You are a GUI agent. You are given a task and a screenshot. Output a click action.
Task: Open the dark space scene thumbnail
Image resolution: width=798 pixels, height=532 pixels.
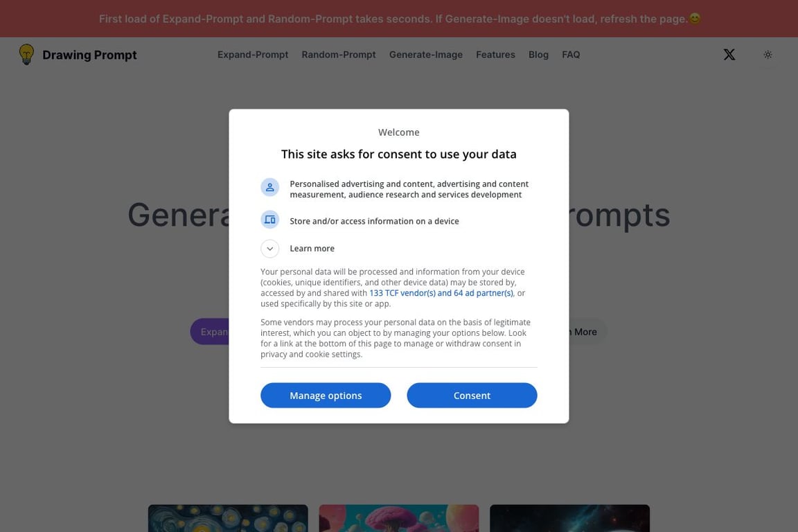569,518
